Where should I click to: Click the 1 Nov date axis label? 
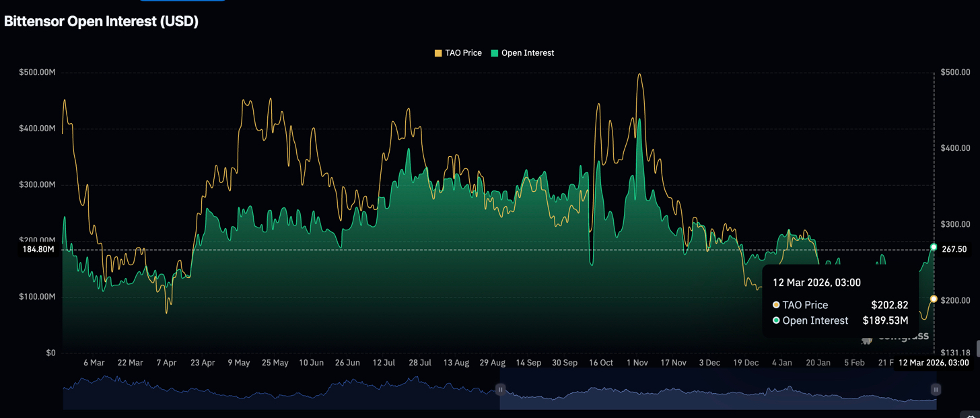click(x=637, y=363)
